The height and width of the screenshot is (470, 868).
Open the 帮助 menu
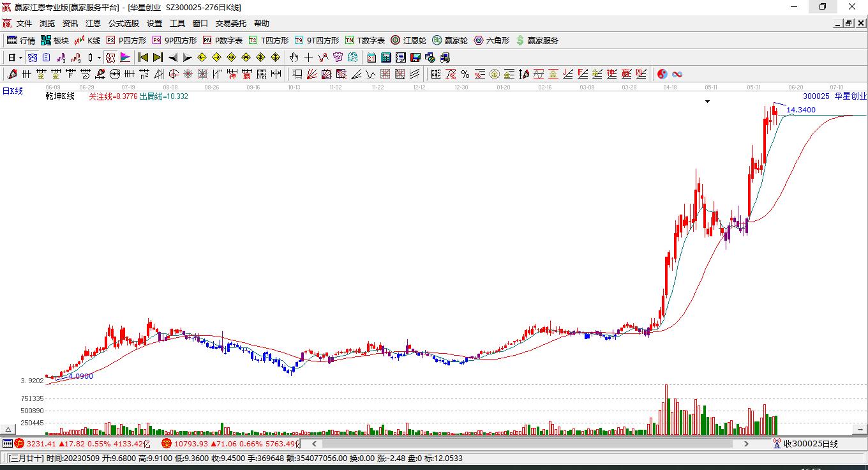click(x=262, y=24)
